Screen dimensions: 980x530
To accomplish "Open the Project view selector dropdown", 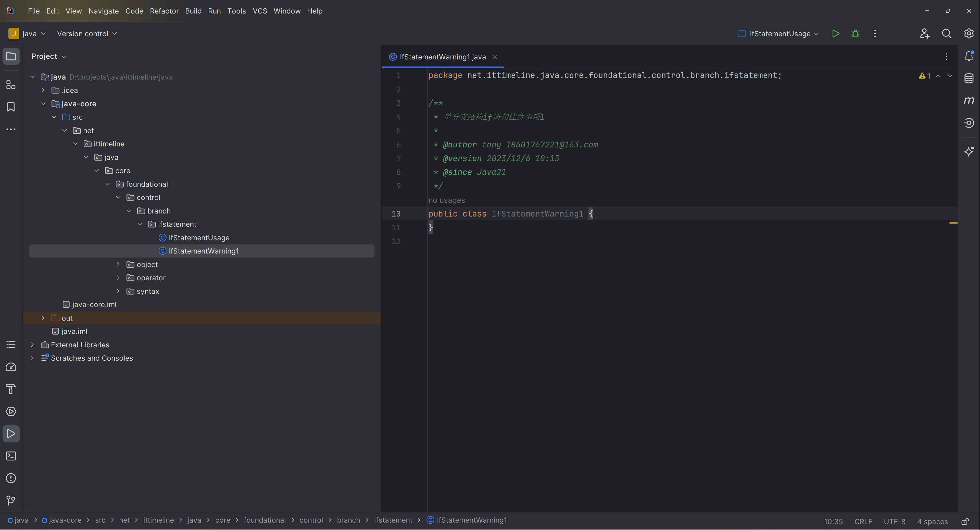I will (x=49, y=56).
